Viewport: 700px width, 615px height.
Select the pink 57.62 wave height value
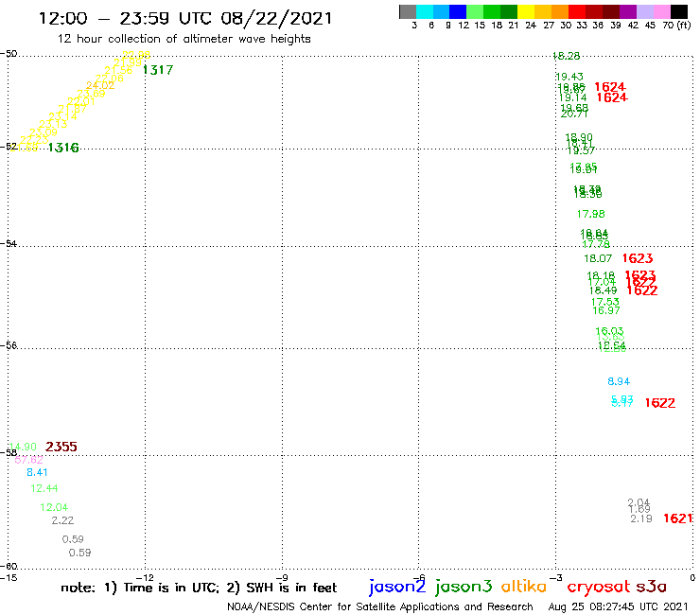click(29, 460)
